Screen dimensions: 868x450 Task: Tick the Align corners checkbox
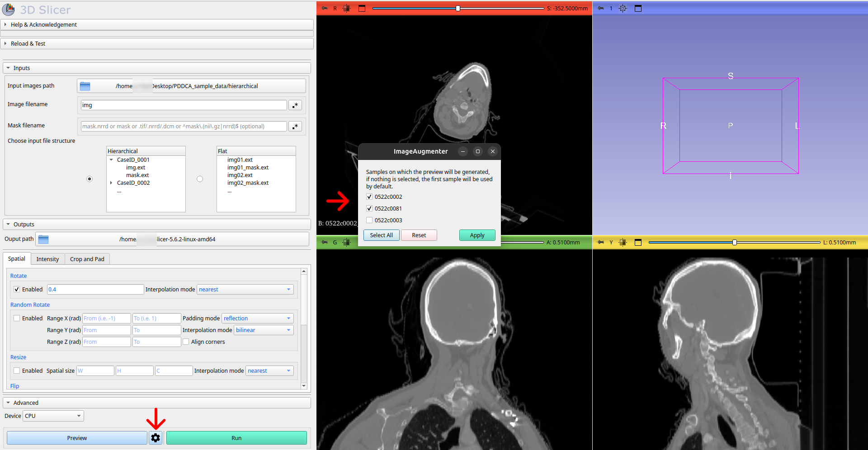186,342
